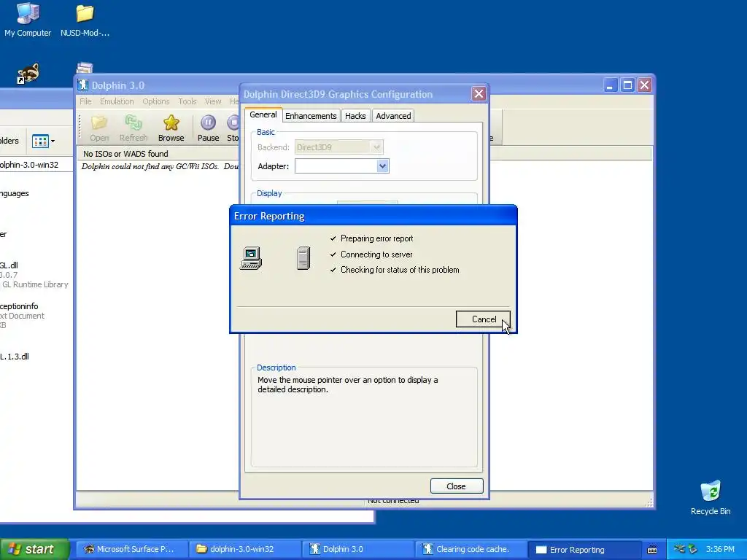Open My Computer desktop icon
This screenshot has width=747, height=560.
coord(28,20)
